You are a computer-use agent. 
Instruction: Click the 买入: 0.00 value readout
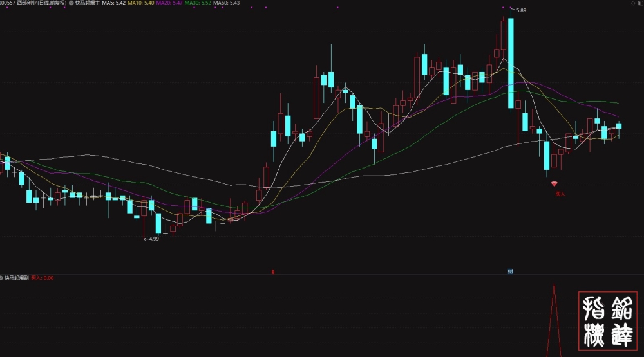[x=43, y=278]
